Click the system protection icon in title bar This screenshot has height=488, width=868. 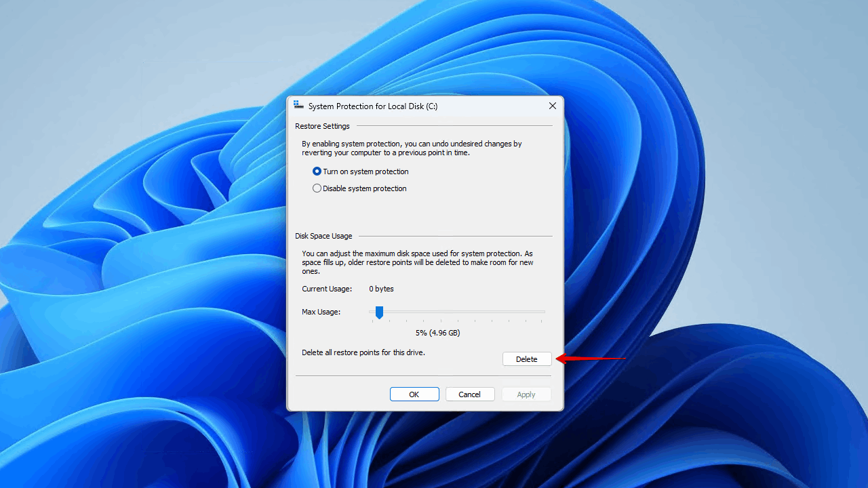coord(298,105)
